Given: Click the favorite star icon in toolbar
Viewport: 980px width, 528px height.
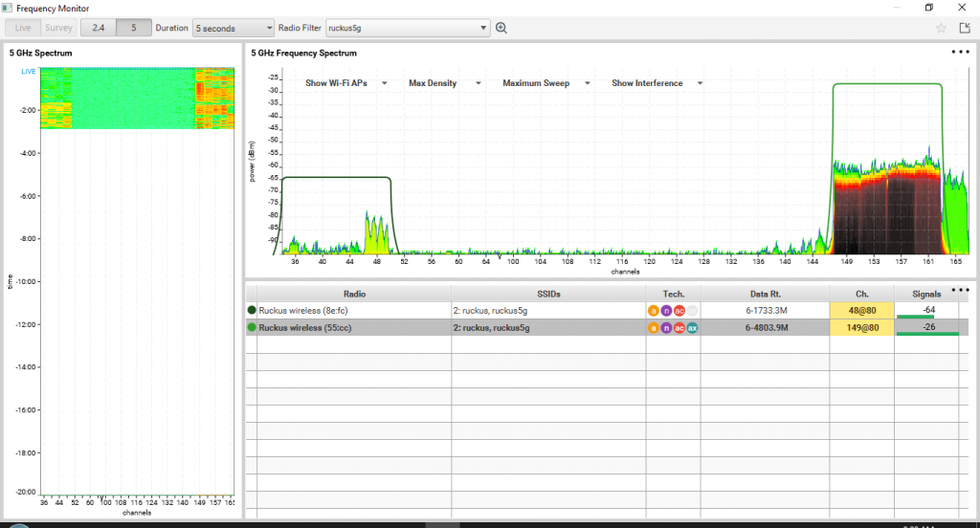Looking at the screenshot, I should [941, 28].
